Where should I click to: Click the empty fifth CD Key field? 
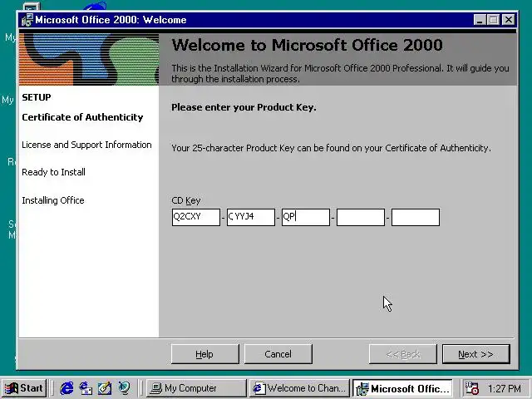tap(416, 217)
